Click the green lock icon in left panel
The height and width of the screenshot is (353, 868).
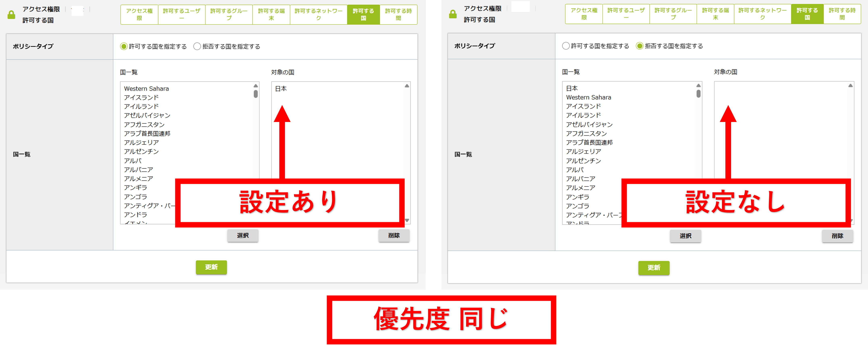pyautogui.click(x=11, y=15)
